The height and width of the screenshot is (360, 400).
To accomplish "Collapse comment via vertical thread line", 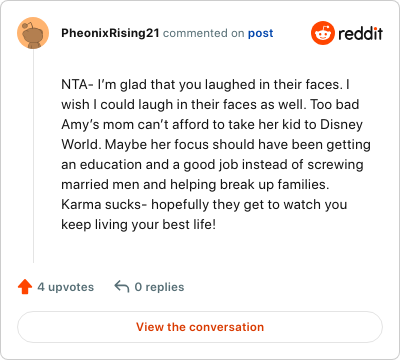I will tap(33, 156).
